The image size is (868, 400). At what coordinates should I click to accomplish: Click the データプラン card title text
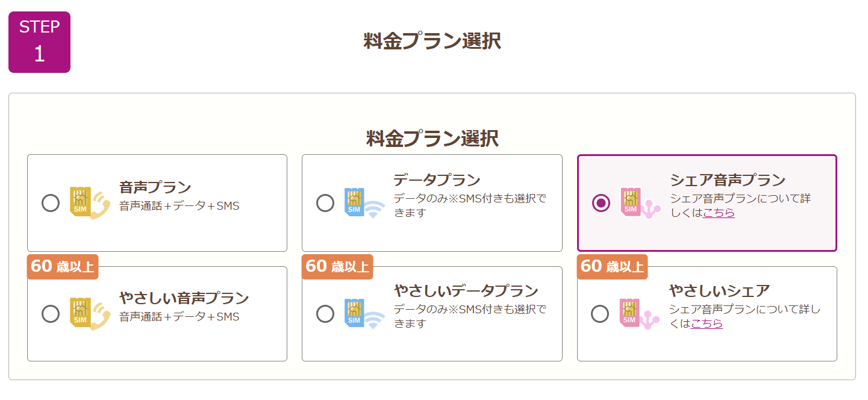click(x=437, y=180)
